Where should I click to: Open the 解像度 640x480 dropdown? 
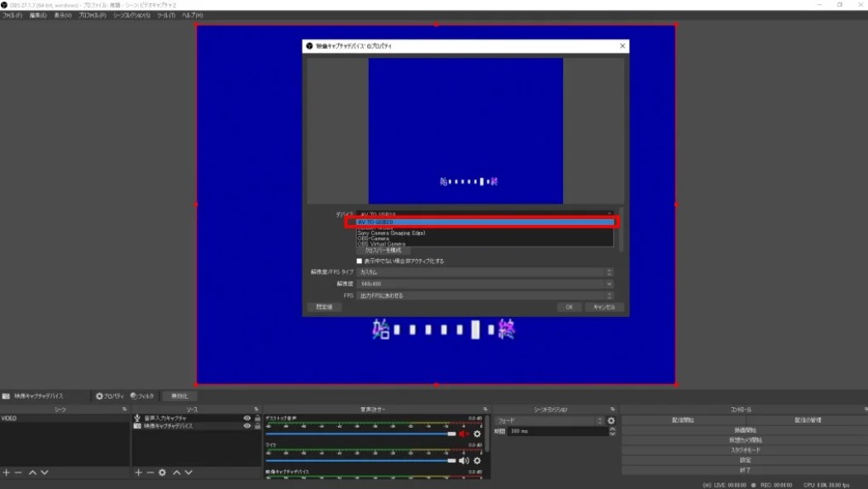485,284
